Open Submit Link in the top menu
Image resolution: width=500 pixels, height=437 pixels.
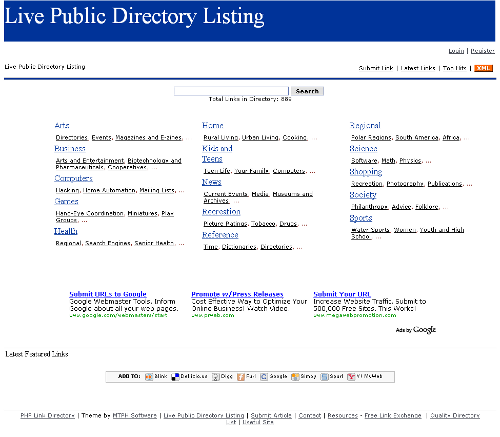[x=376, y=68]
